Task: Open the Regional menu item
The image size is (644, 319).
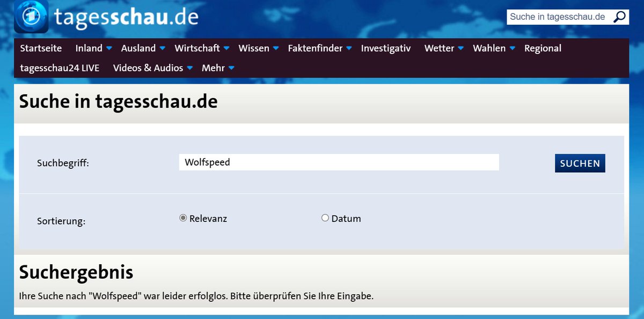Action: [x=543, y=48]
